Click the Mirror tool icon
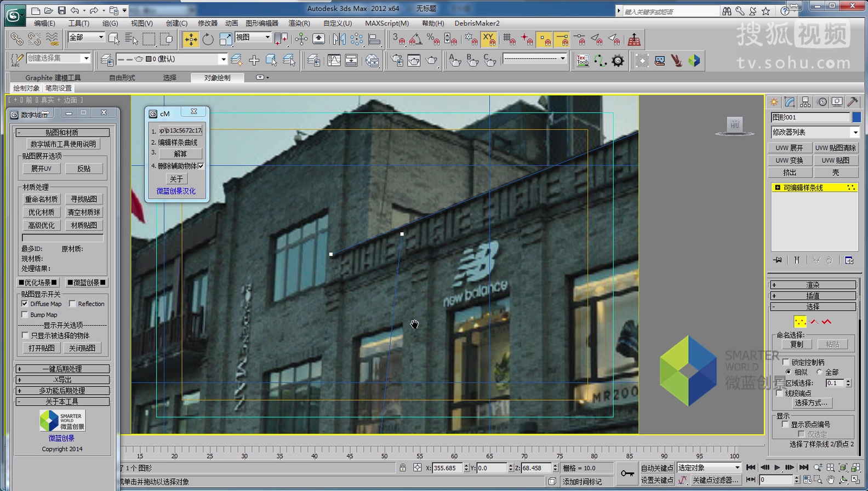 click(339, 39)
